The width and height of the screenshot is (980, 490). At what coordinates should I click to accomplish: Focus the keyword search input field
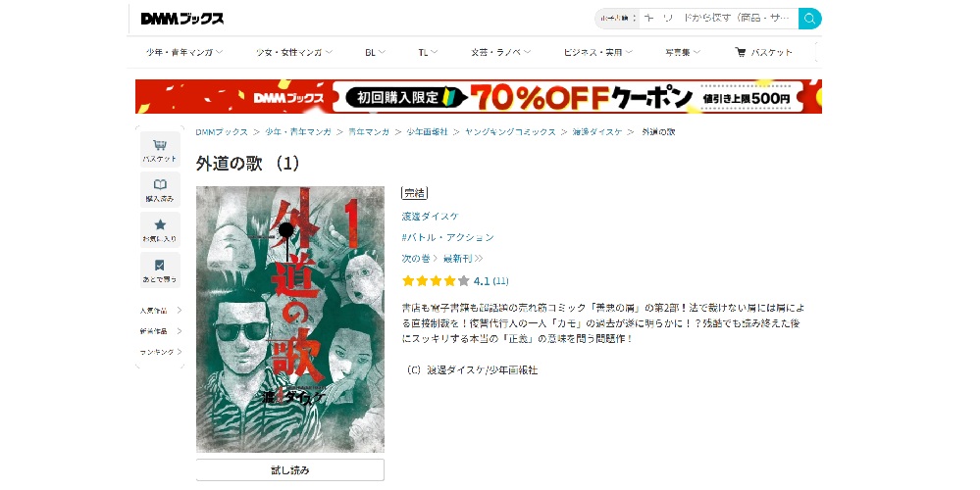click(718, 19)
